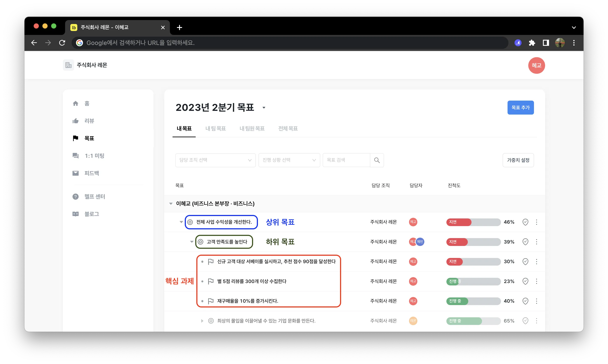The width and height of the screenshot is (608, 364).
Task: Open the 피드백 envelope icon
Action: (x=75, y=173)
